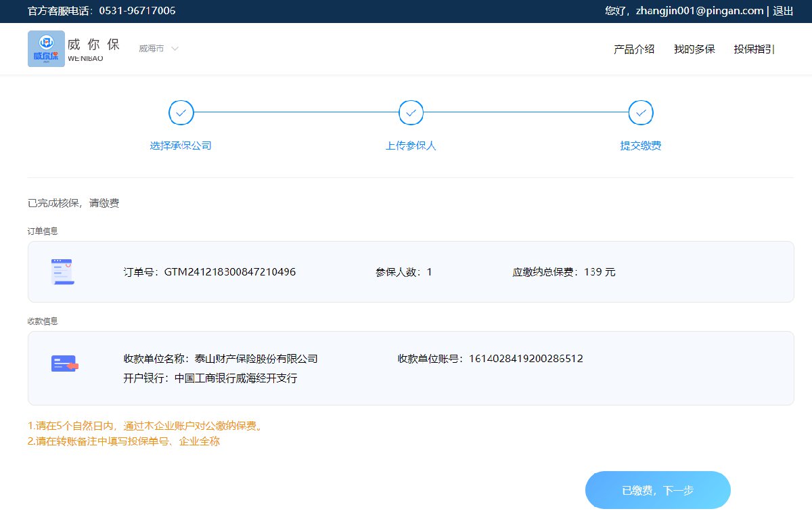The width and height of the screenshot is (812, 530).
Task: Click the order number GTM241218300847210496
Action: (230, 272)
